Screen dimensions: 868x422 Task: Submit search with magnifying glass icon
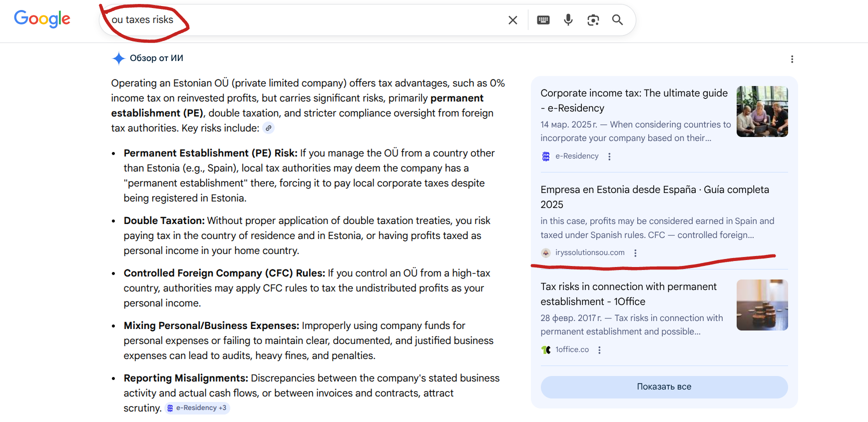618,20
